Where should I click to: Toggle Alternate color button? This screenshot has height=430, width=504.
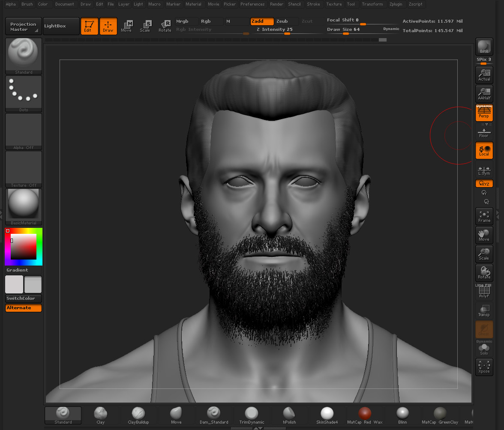coord(24,308)
